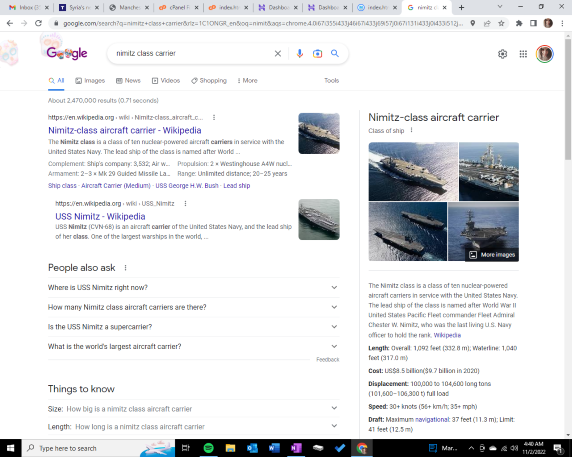Click the Chrome address bar URL
Viewport: 572px width, 457px height.
click(x=263, y=23)
